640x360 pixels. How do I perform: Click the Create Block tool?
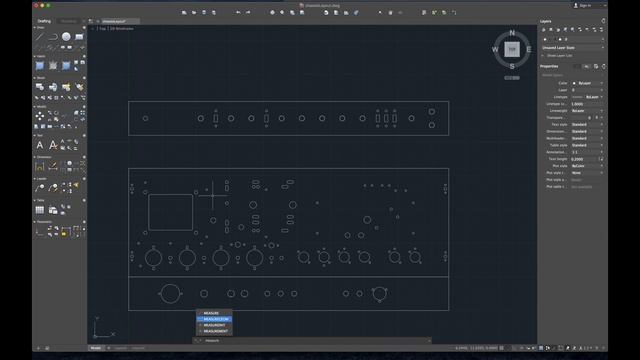click(x=53, y=87)
